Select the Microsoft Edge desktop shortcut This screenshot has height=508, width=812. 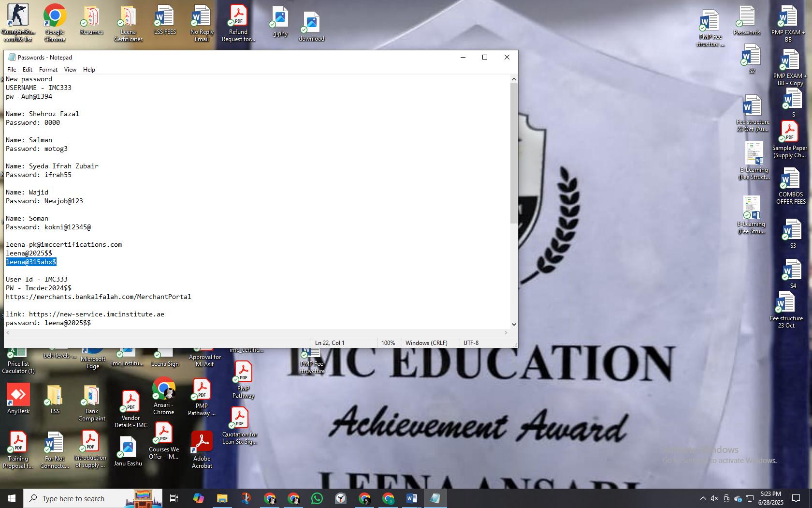click(x=93, y=359)
